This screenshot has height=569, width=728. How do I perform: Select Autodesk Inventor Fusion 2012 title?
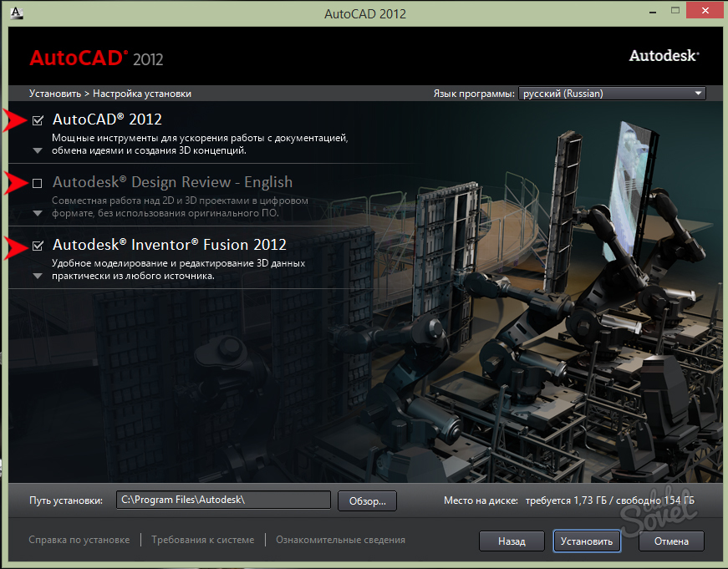coord(170,245)
